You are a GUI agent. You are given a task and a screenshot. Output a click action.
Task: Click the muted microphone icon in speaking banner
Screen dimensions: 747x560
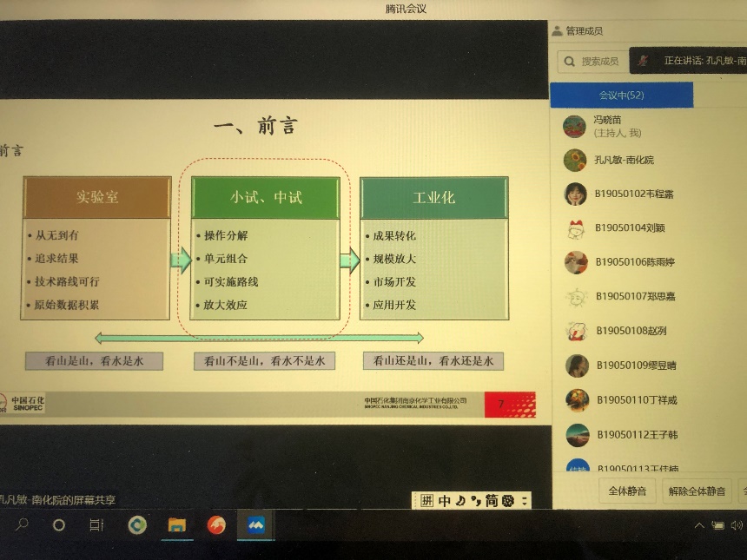tap(643, 61)
